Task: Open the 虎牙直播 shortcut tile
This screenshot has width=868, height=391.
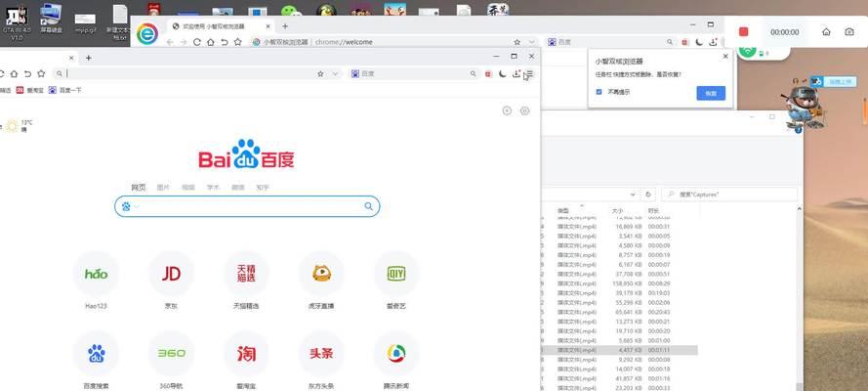Action: coord(321,274)
